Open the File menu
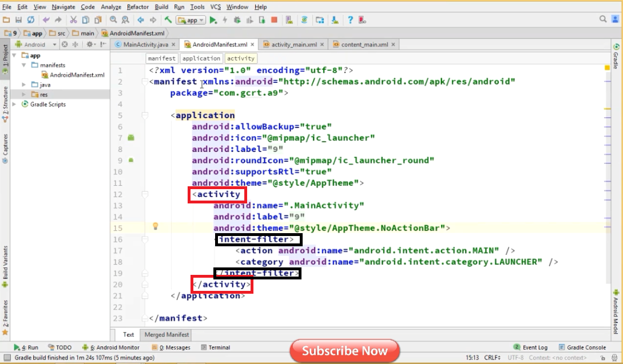 click(x=7, y=7)
